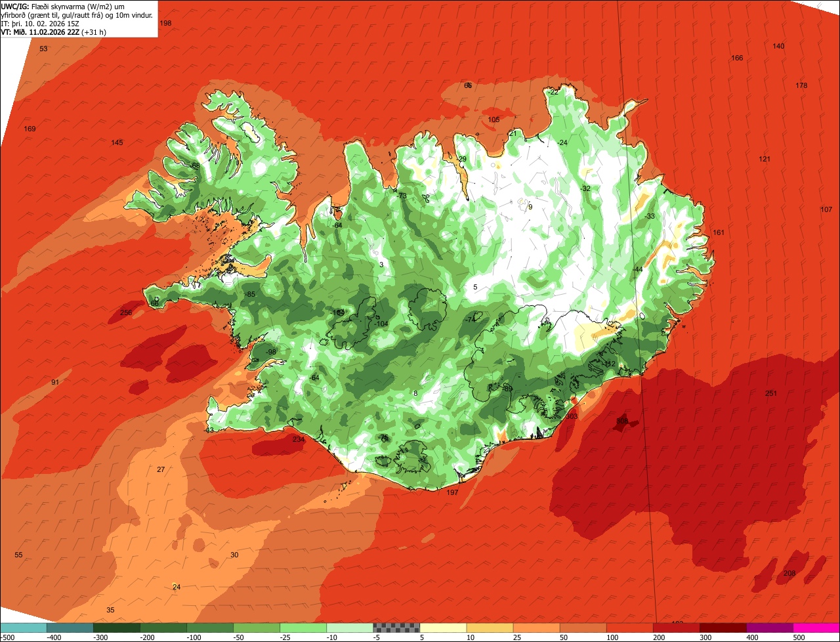The image size is (840, 642).
Task: Click the map value -89
Action: [x=507, y=389]
